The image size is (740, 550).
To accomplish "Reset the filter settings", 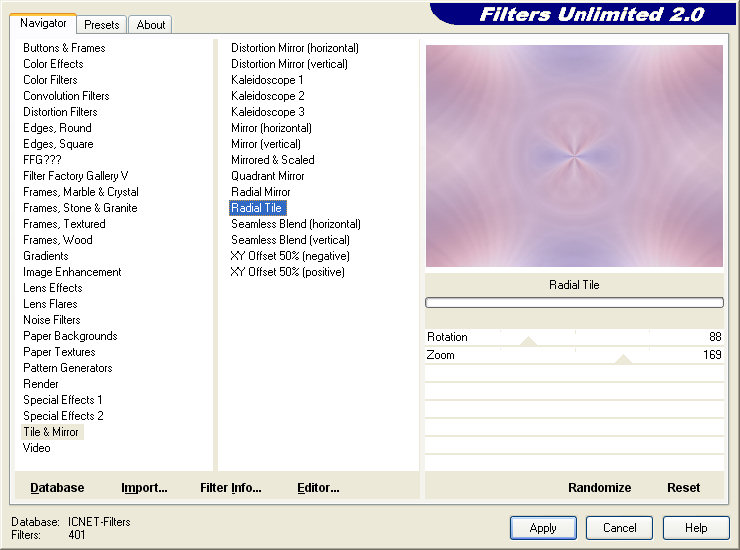I will pos(683,488).
